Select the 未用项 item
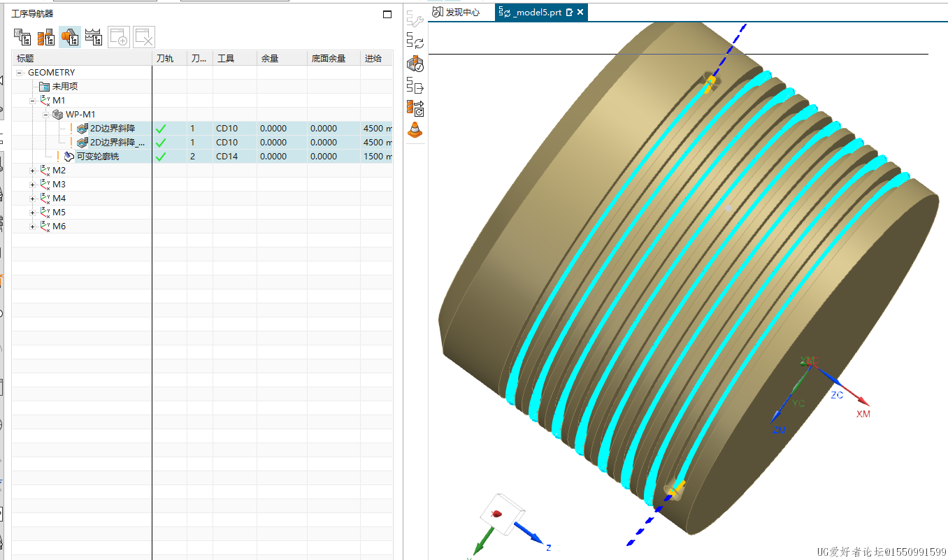948x560 pixels. tap(65, 87)
